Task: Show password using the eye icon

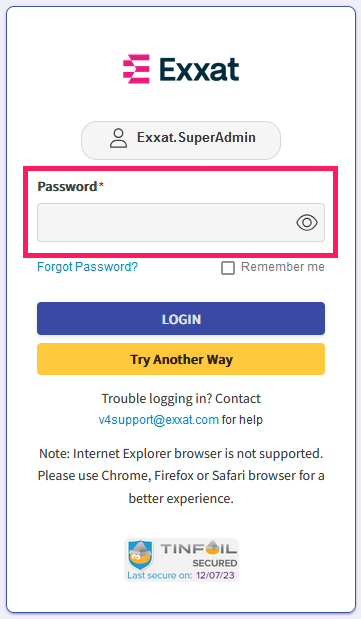Action: [307, 223]
